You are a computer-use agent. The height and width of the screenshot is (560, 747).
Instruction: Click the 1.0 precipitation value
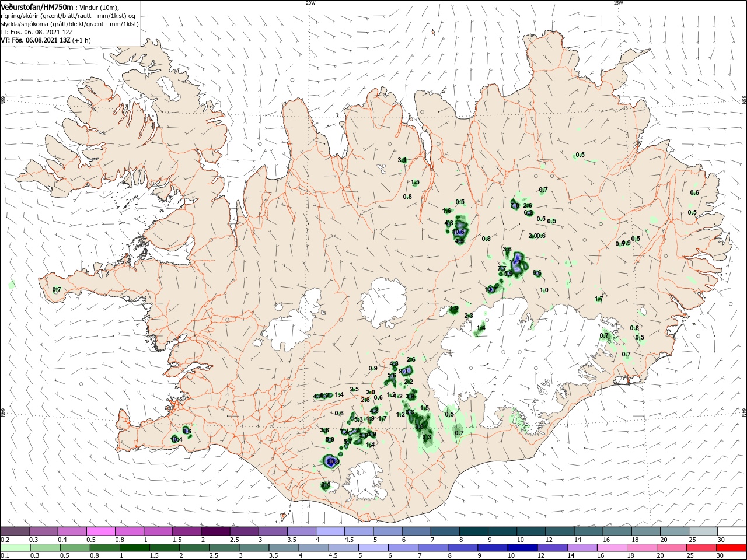point(544,290)
